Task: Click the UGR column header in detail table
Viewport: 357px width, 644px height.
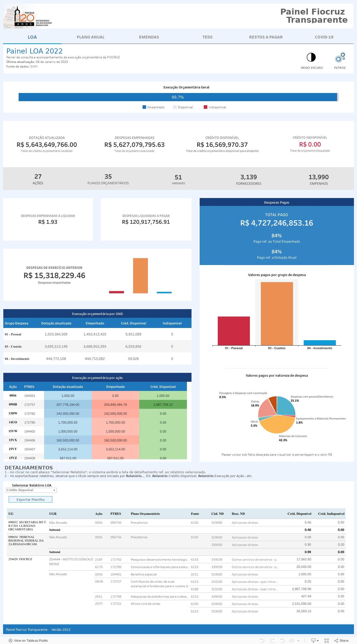Action: pos(53,514)
